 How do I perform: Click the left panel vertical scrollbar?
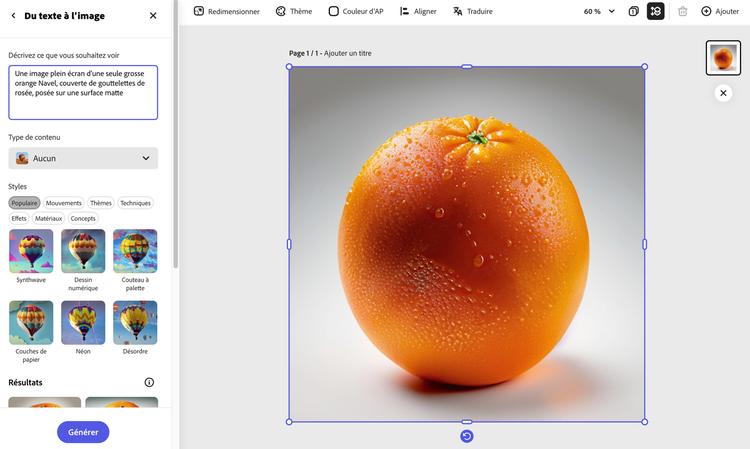[x=176, y=134]
